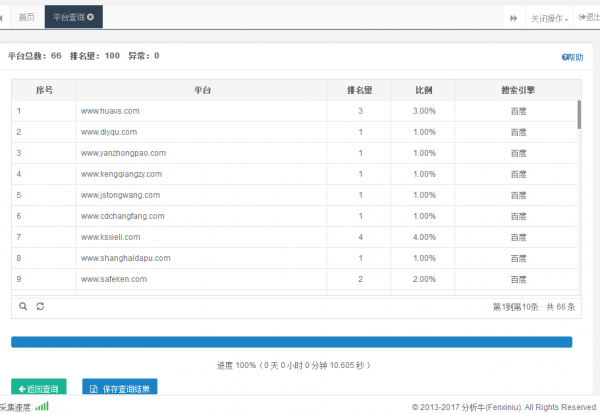
Task: Click the refresh icon below table
Action: pyautogui.click(x=40, y=306)
